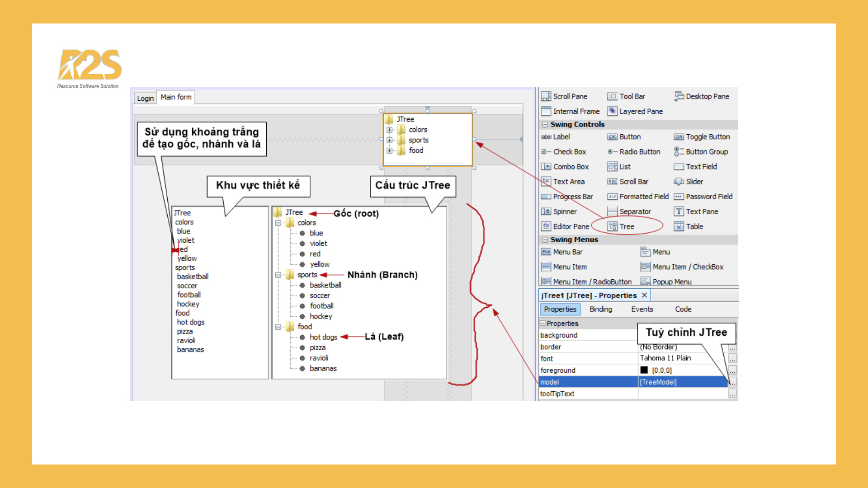The height and width of the screenshot is (488, 868).
Task: Choose the Text Area palette component
Action: coord(568,182)
